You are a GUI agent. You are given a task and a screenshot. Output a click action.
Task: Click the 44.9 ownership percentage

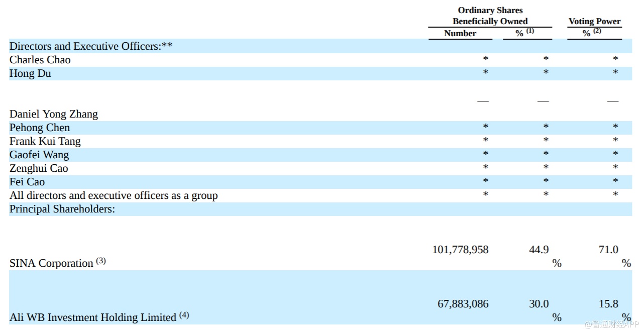click(539, 250)
